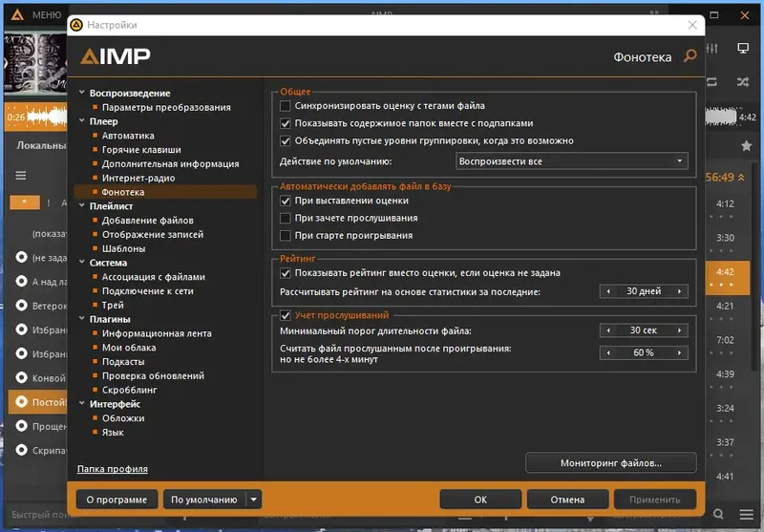The height and width of the screenshot is (532, 764).
Task: Increase the 30 сек minimum duration stepper
Action: pyautogui.click(x=679, y=330)
